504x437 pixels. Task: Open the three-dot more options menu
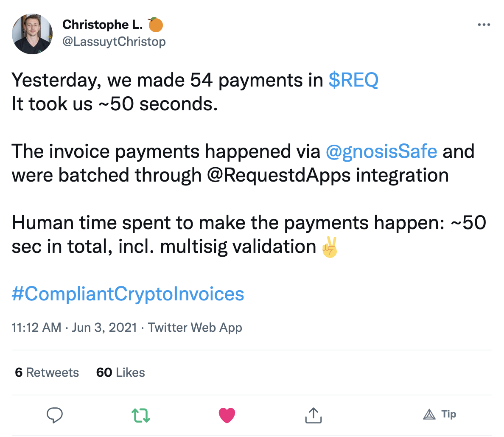(x=484, y=25)
